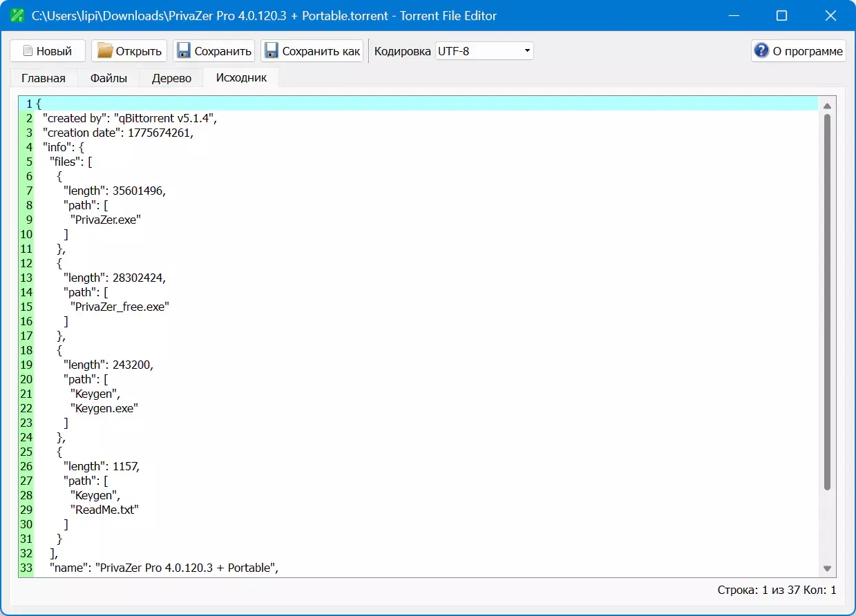
Task: Click the scroll up arrow of the source editor
Action: (x=827, y=106)
